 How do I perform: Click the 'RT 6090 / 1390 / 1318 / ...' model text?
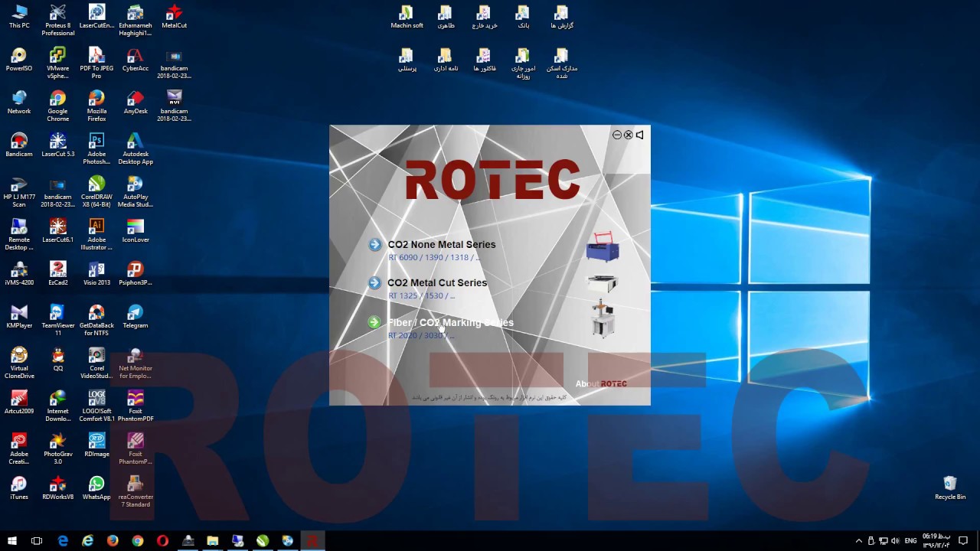(434, 258)
